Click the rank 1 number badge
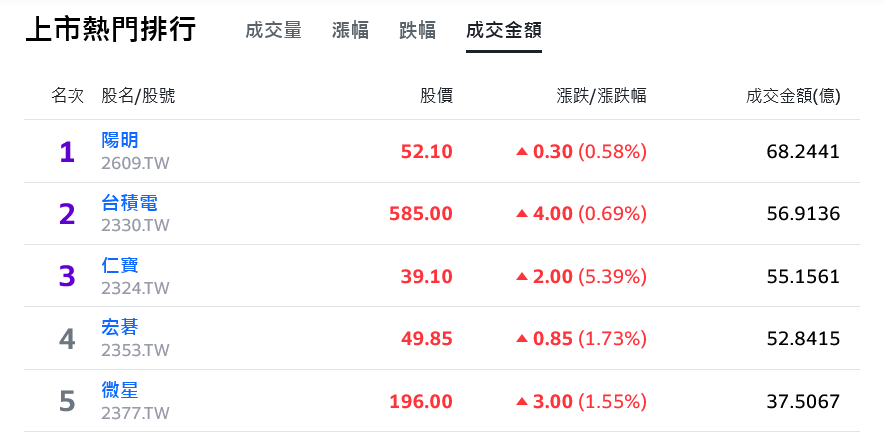 click(x=67, y=152)
